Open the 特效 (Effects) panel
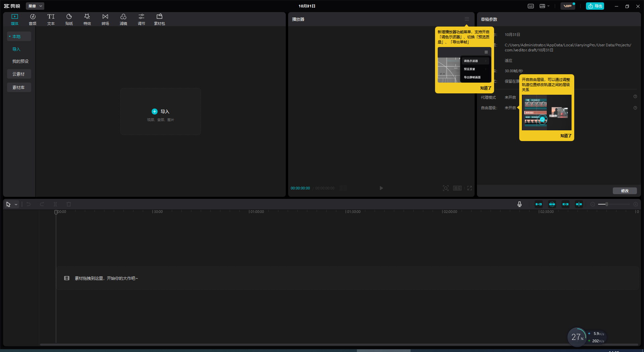Image resolution: width=644 pixels, height=352 pixels. point(87,19)
